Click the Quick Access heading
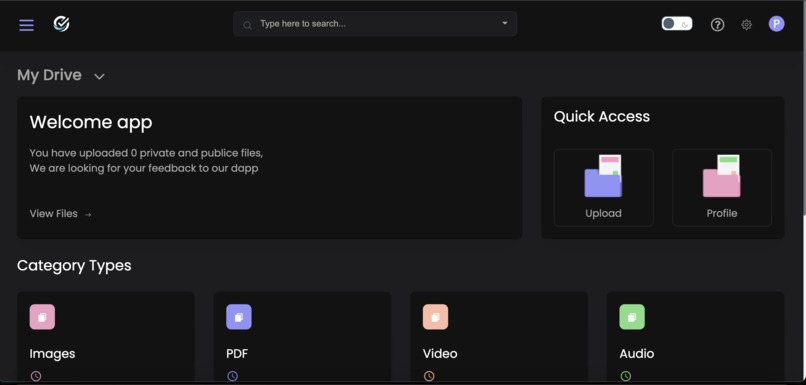The width and height of the screenshot is (806, 385). click(602, 117)
